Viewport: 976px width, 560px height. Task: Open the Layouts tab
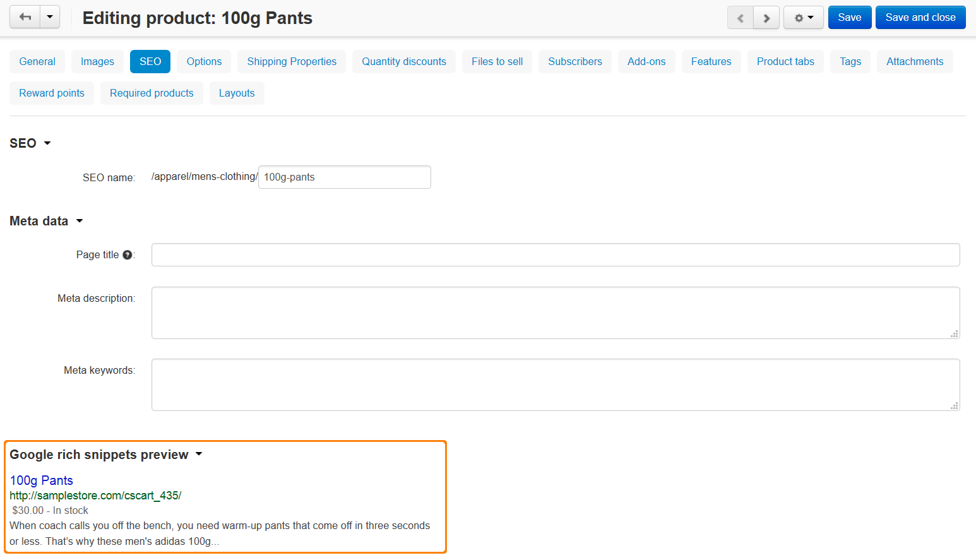click(237, 93)
